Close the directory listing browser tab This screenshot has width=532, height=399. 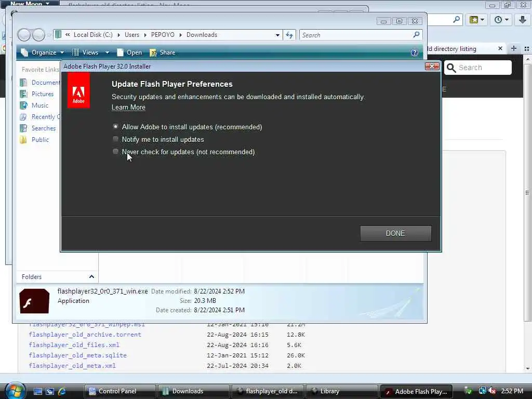click(500, 48)
